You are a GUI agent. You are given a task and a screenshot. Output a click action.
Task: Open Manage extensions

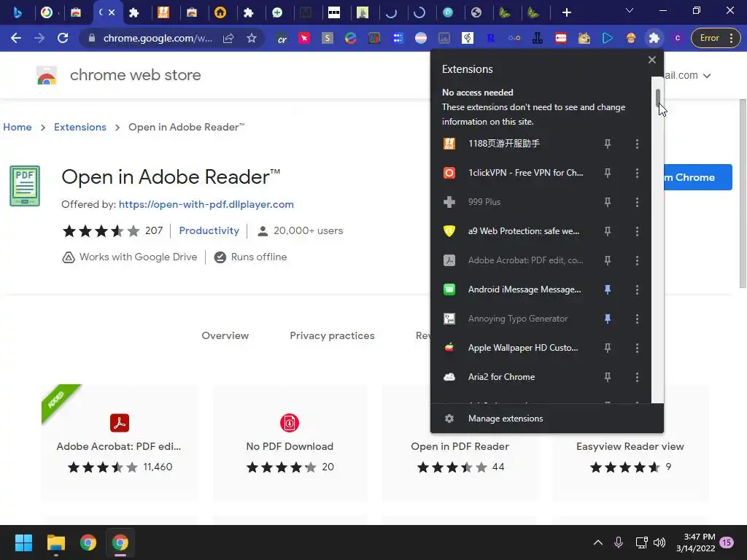point(546,419)
